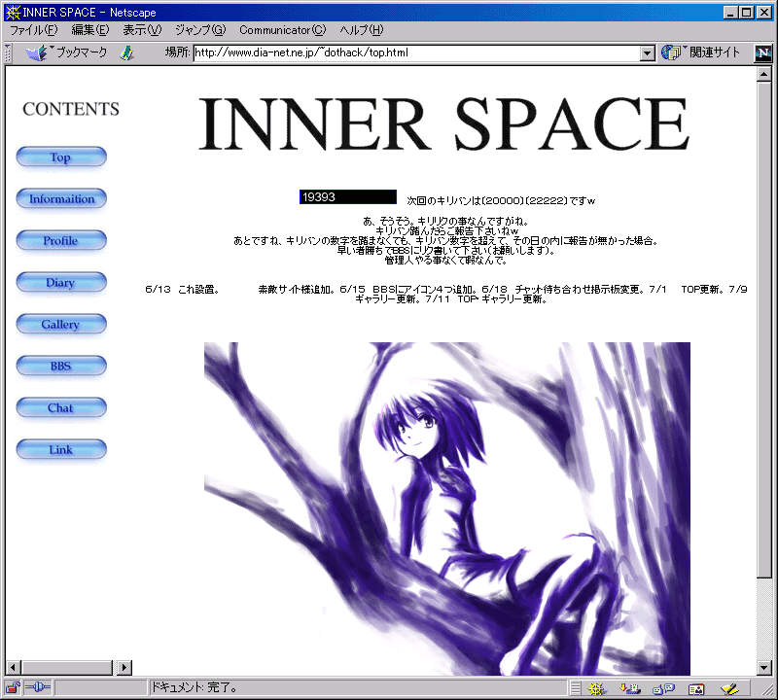Click the 管理人やる事なくて暇なんで。 line
The height and width of the screenshot is (700, 778).
tap(445, 260)
